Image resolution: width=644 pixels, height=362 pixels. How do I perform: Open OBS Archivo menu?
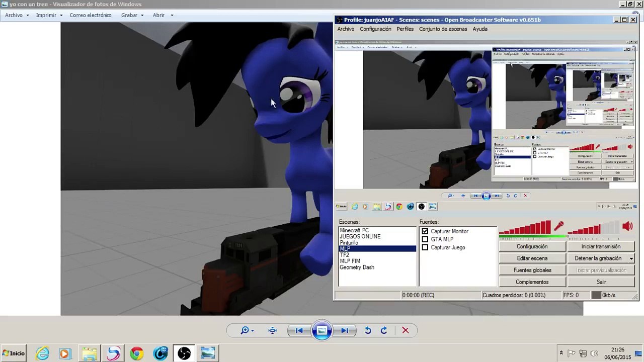pyautogui.click(x=346, y=29)
